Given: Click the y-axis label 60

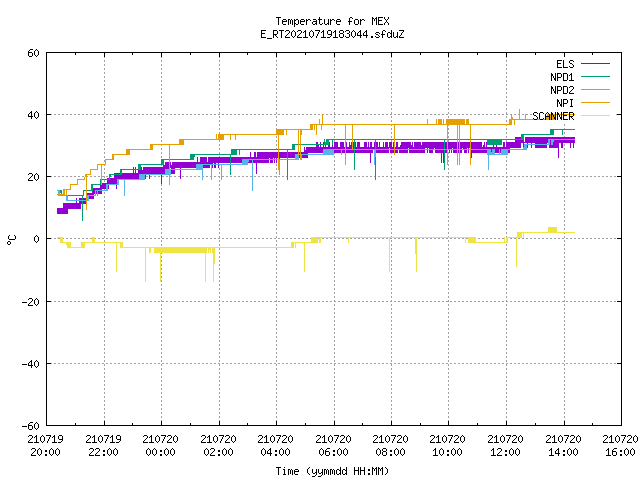Looking at the screenshot, I should (33, 53).
